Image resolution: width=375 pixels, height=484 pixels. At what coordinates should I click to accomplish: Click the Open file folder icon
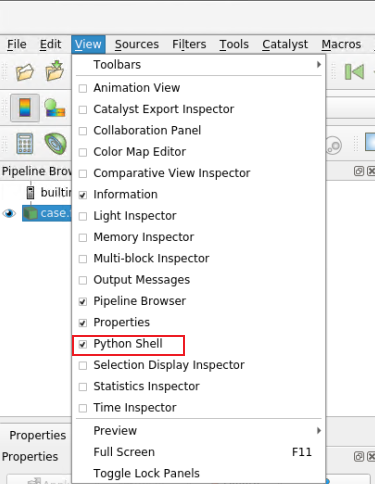[25, 72]
